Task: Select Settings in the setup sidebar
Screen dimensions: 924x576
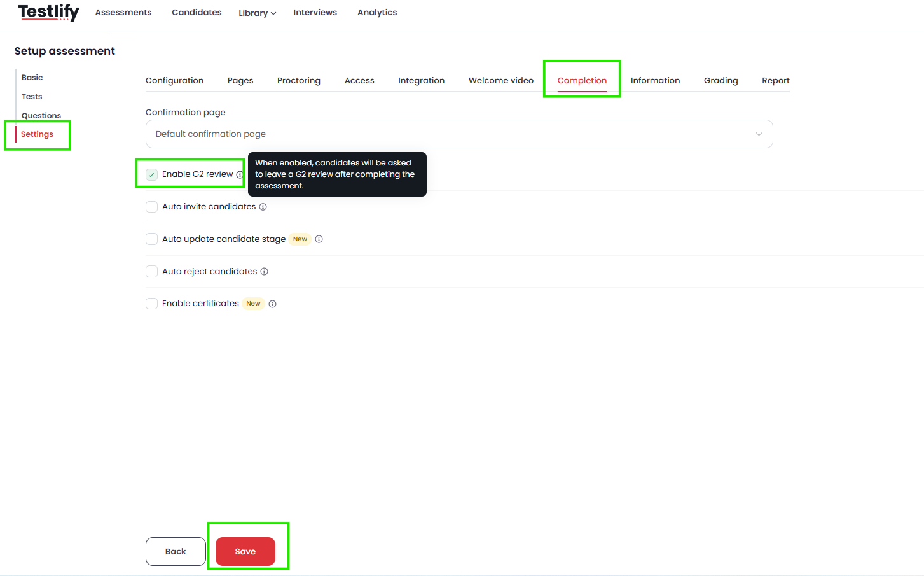Action: pos(37,134)
